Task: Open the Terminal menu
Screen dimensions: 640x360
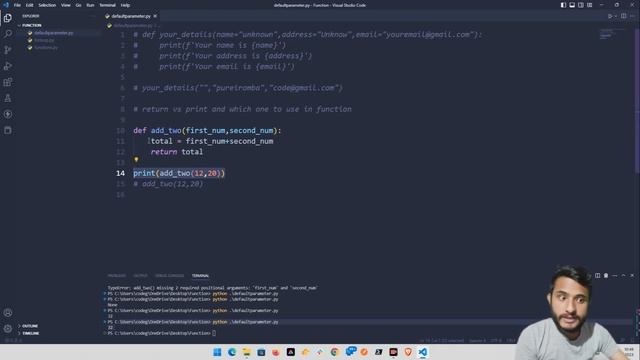Action: pyautogui.click(x=107, y=5)
